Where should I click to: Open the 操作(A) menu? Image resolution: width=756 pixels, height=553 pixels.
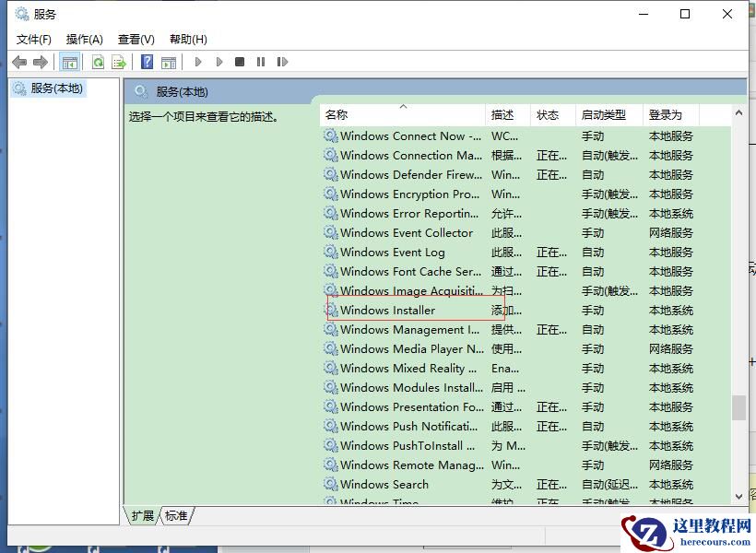pos(85,39)
